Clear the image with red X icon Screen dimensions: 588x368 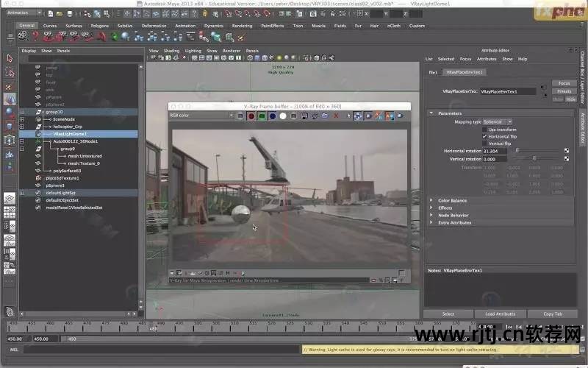coord(336,116)
